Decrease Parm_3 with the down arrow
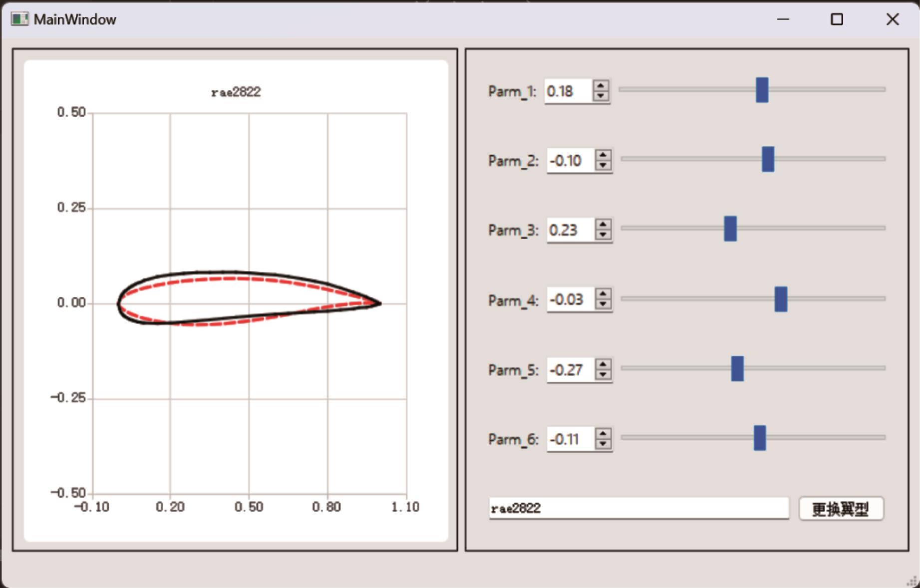The width and height of the screenshot is (920, 588). [604, 235]
